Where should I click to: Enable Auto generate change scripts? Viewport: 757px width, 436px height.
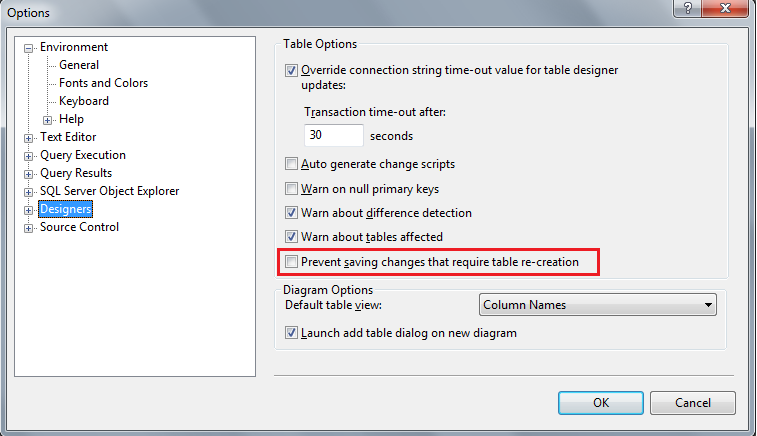291,164
